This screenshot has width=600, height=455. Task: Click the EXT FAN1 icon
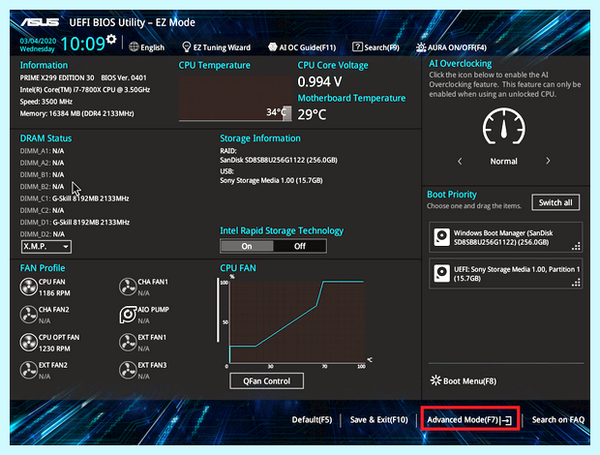pos(128,342)
